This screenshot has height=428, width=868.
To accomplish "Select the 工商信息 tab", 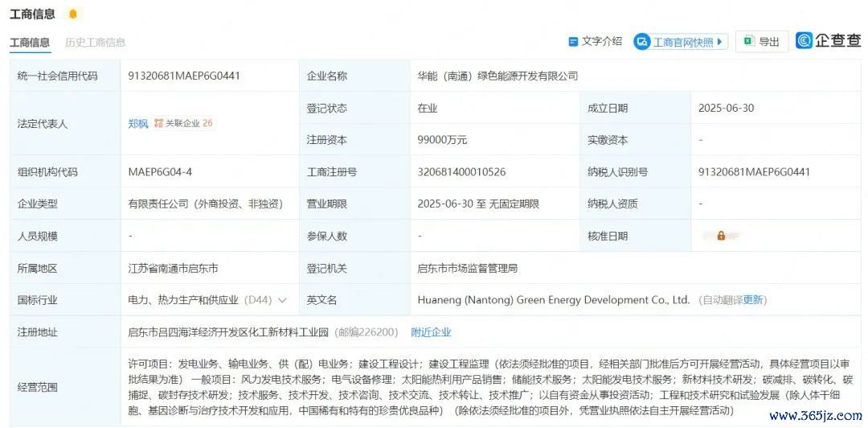I will coord(30,42).
